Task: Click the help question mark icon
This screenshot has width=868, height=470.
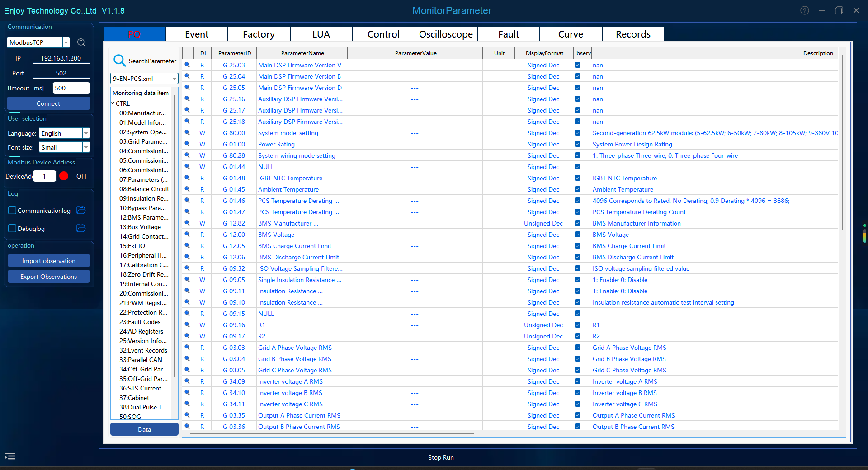Action: pos(805,10)
